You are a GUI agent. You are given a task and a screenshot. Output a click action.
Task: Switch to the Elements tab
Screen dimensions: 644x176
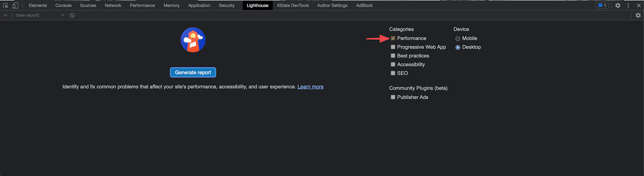tap(38, 5)
